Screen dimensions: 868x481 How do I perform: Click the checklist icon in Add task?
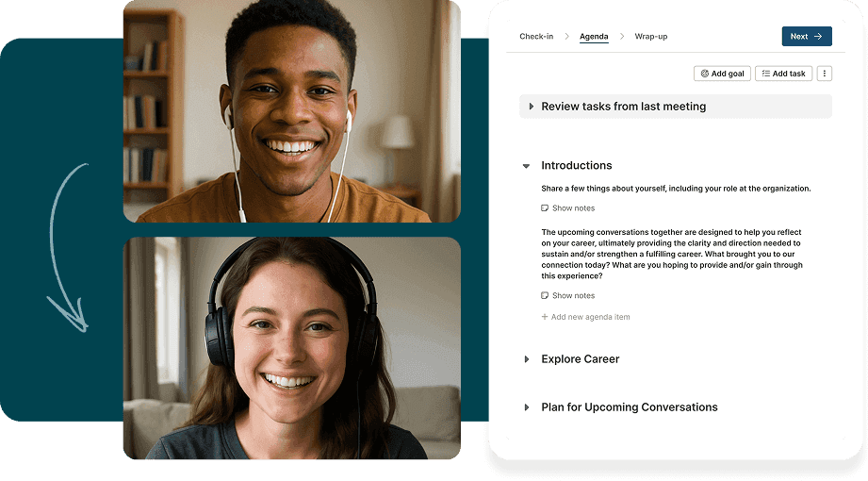765,74
